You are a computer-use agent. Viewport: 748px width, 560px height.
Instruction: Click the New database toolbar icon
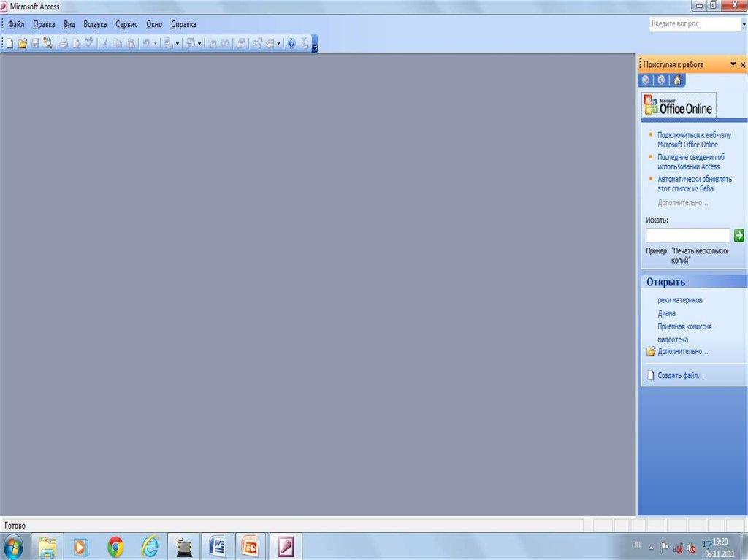(x=10, y=44)
